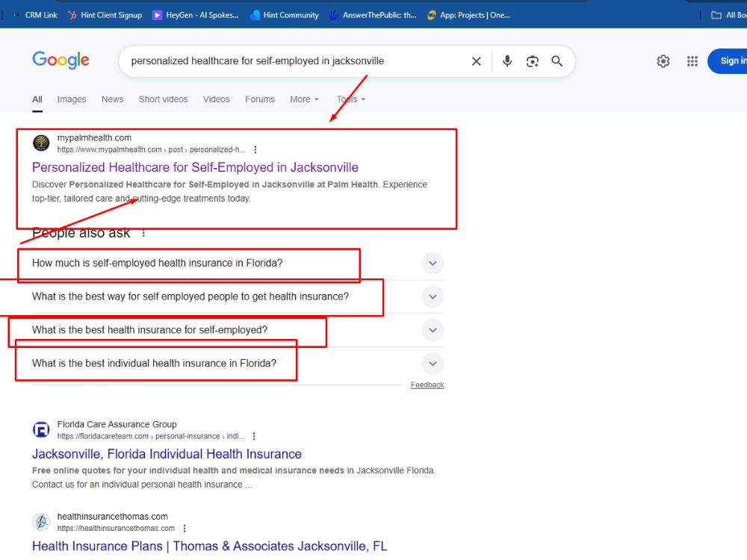Switch to the Short videos tab
This screenshot has height=560, width=747.
point(163,99)
